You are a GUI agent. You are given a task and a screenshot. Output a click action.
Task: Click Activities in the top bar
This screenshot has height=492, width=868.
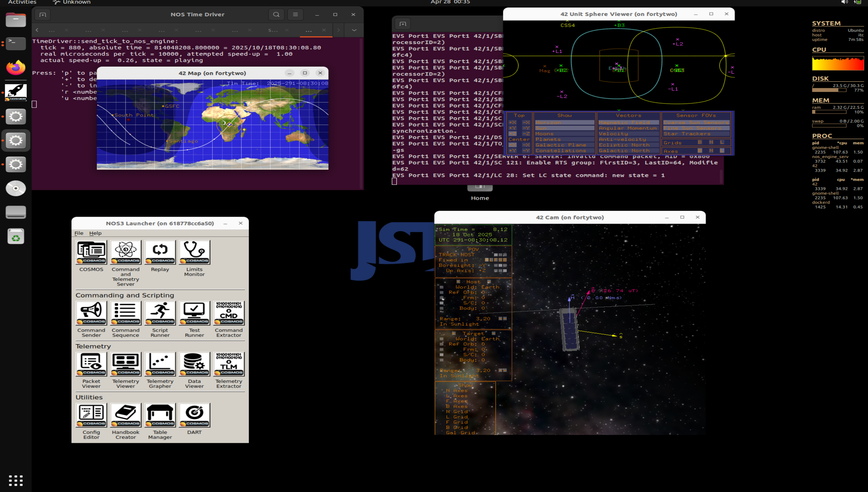point(22,2)
